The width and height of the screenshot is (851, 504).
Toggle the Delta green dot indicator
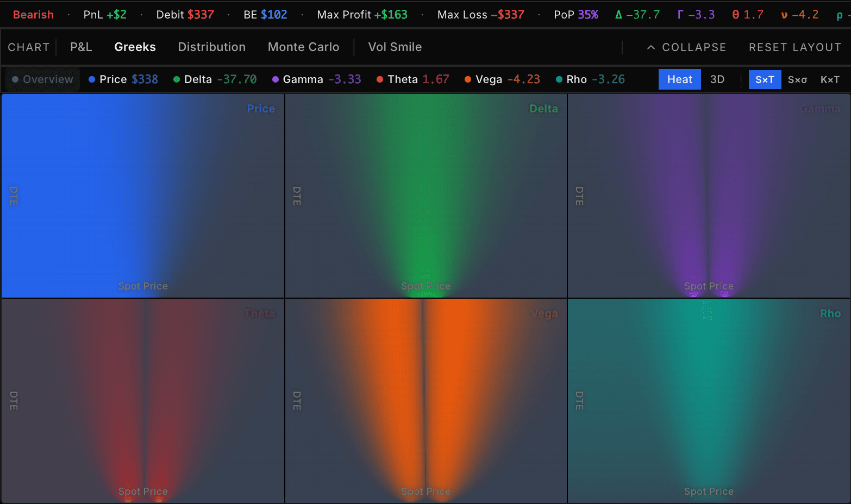(177, 79)
